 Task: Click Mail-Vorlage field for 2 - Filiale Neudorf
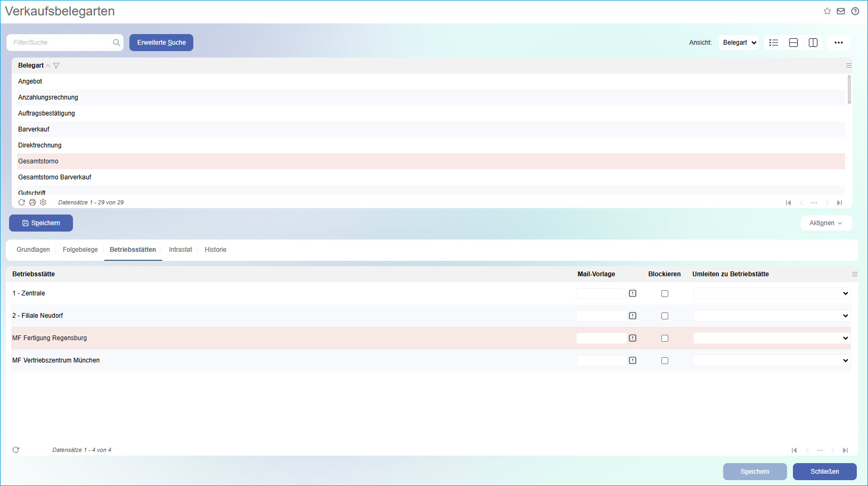pyautogui.click(x=601, y=316)
